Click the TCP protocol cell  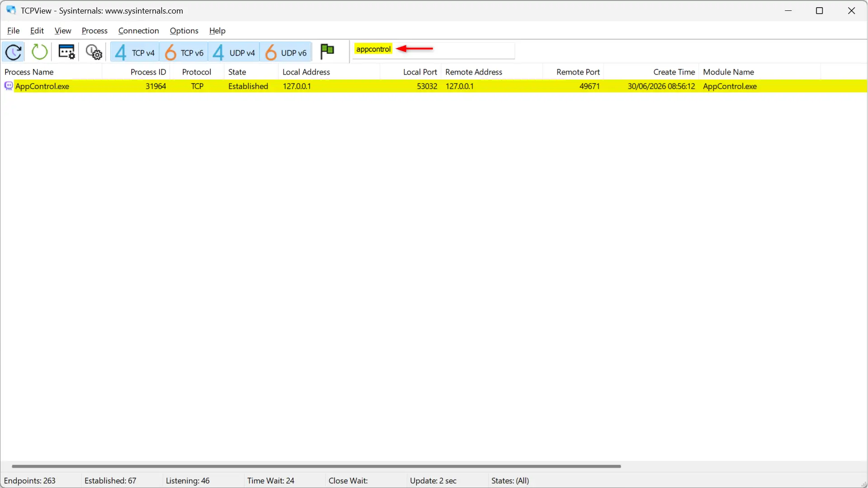click(197, 86)
